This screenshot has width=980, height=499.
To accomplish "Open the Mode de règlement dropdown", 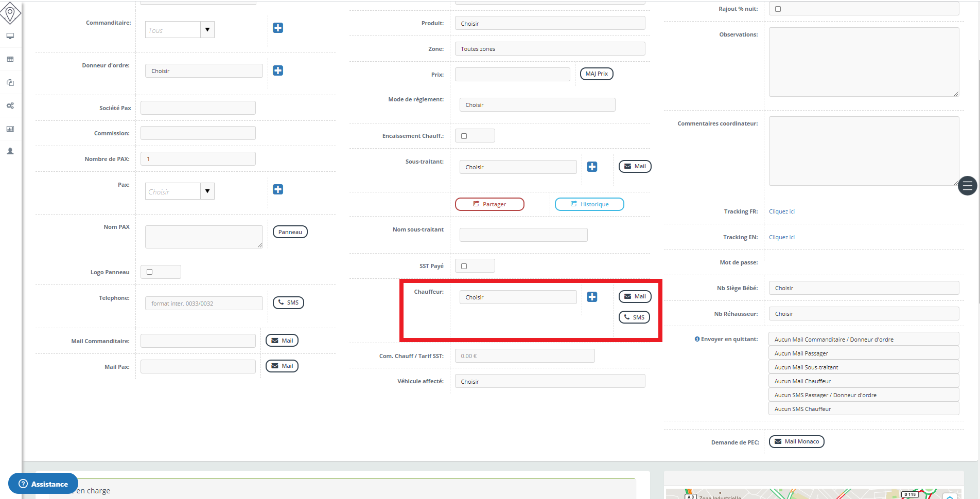I will coord(537,105).
